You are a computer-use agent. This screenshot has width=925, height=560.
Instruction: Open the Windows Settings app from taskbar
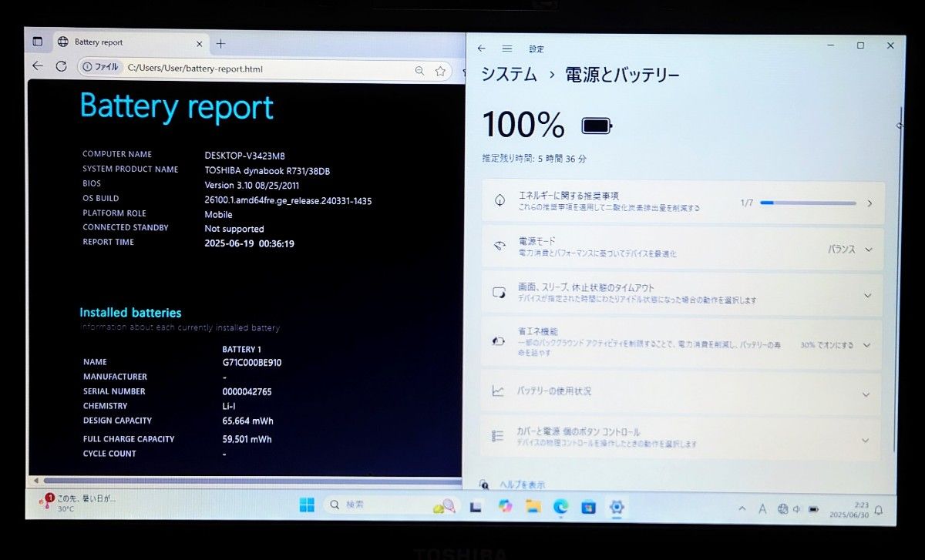coord(617,508)
